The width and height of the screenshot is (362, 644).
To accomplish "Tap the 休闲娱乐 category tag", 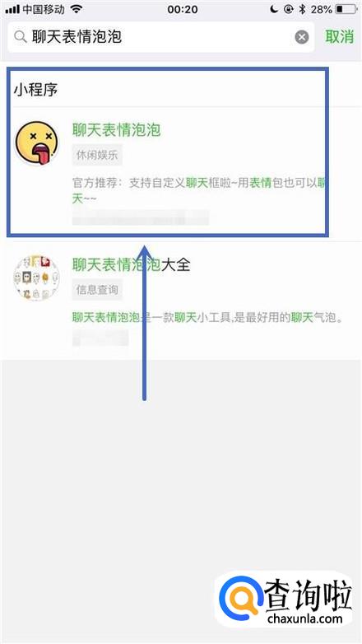I will 97,156.
